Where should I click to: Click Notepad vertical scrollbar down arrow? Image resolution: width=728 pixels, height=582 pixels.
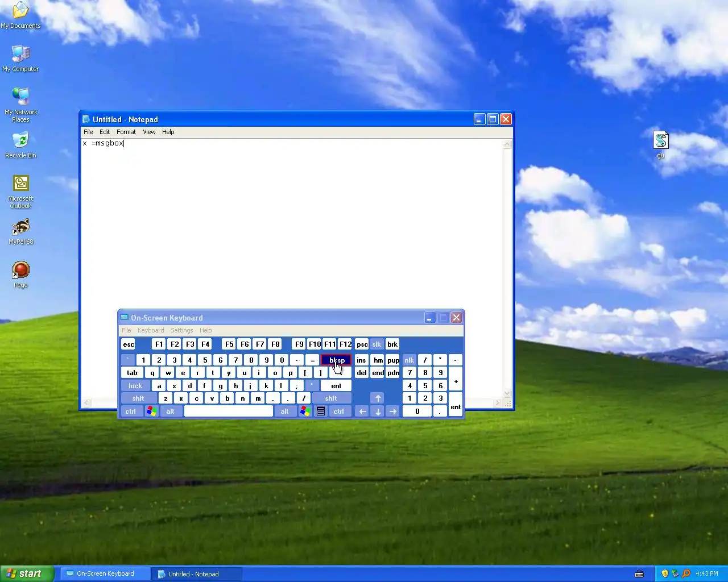[x=507, y=393]
